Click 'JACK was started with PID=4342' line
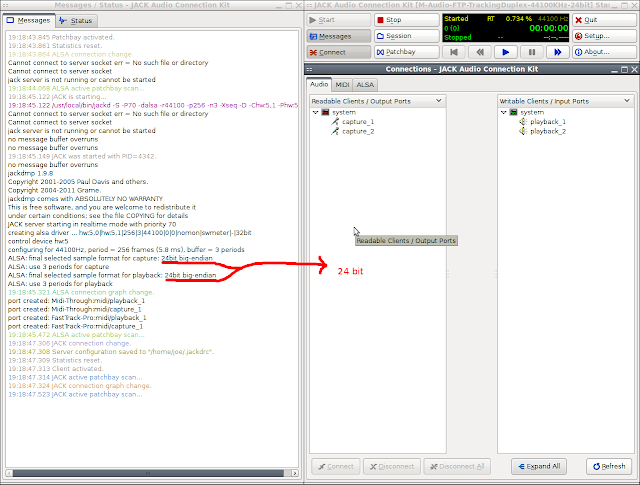The height and width of the screenshot is (485, 640). pos(82,156)
